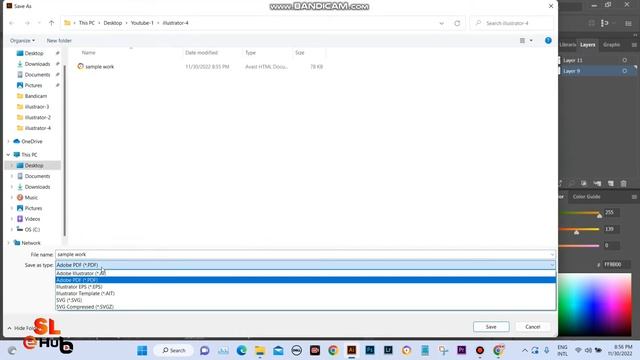Select Music under This PC

click(31, 198)
